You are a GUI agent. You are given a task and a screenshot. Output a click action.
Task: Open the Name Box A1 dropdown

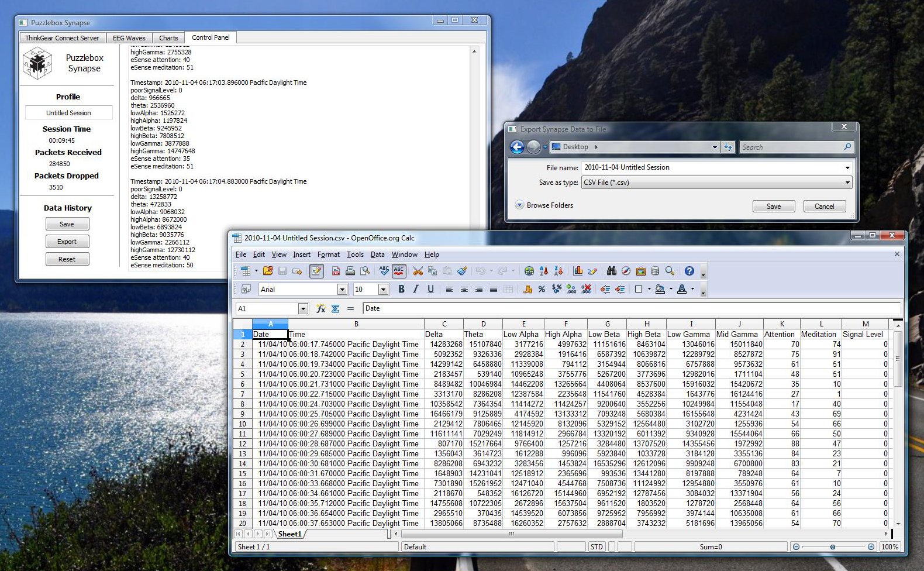click(x=303, y=308)
